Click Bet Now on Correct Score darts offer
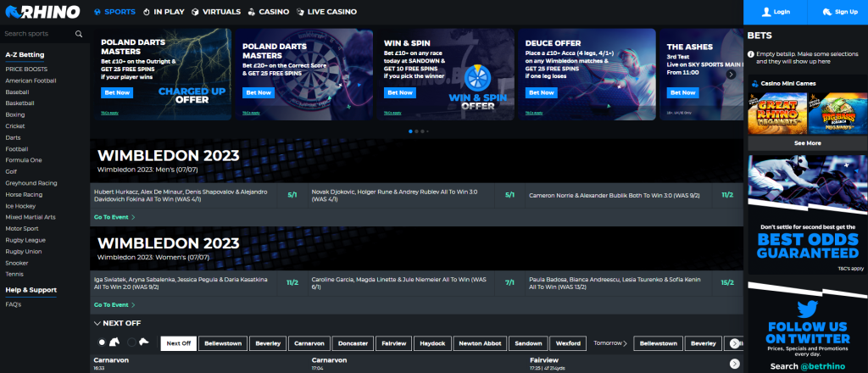Viewport: 868px width, 373px height. (x=259, y=92)
